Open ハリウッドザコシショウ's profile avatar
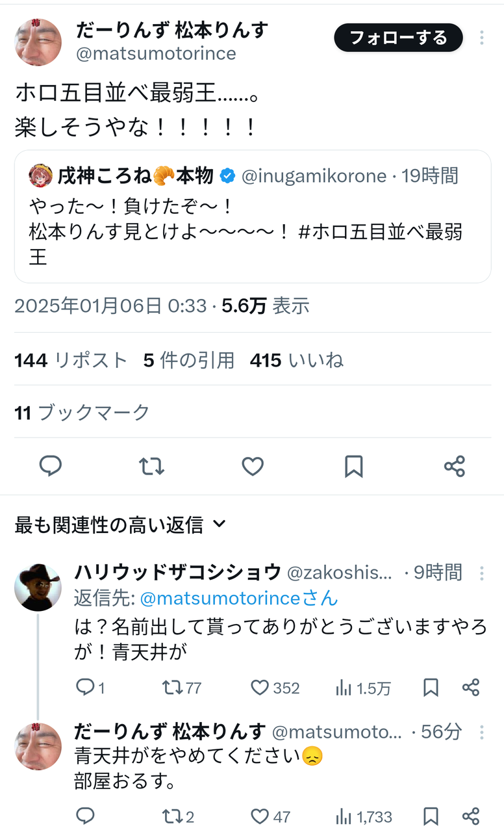This screenshot has width=504, height=832. coord(38,587)
